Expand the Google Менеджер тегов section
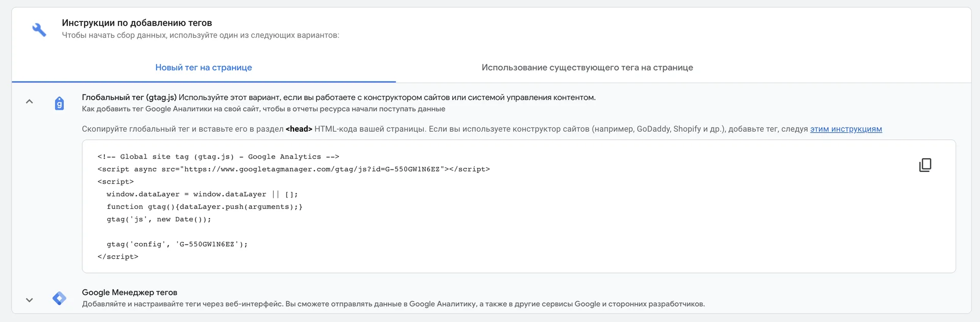Viewport: 980px width, 322px height. (30, 300)
